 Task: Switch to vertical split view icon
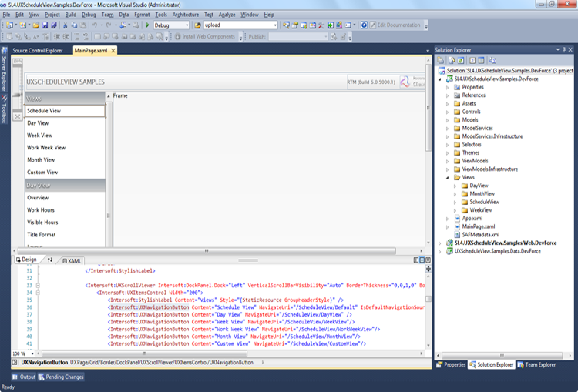(416, 260)
